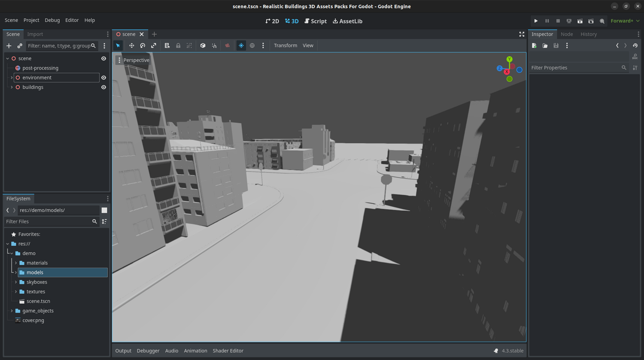The image size is (644, 360).
Task: Switch to the Node tab
Action: point(567,34)
